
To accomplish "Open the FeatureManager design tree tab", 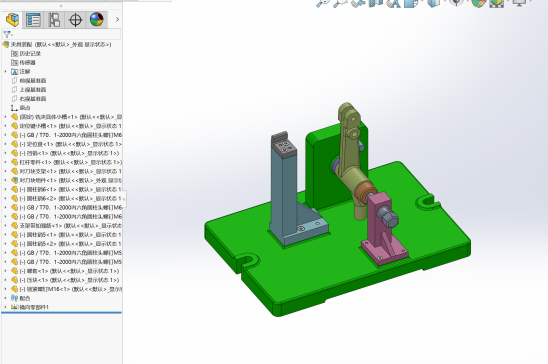I will [x=13, y=20].
